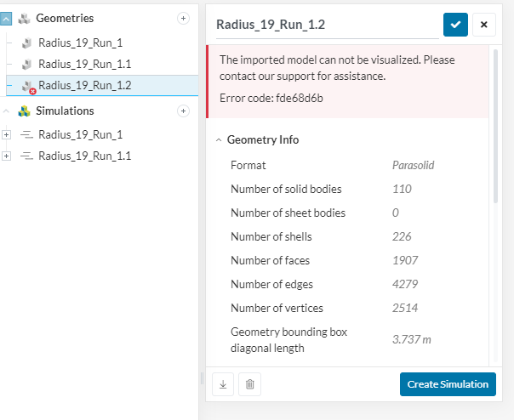Download the geometry using download icon
514x420 pixels.
point(223,384)
